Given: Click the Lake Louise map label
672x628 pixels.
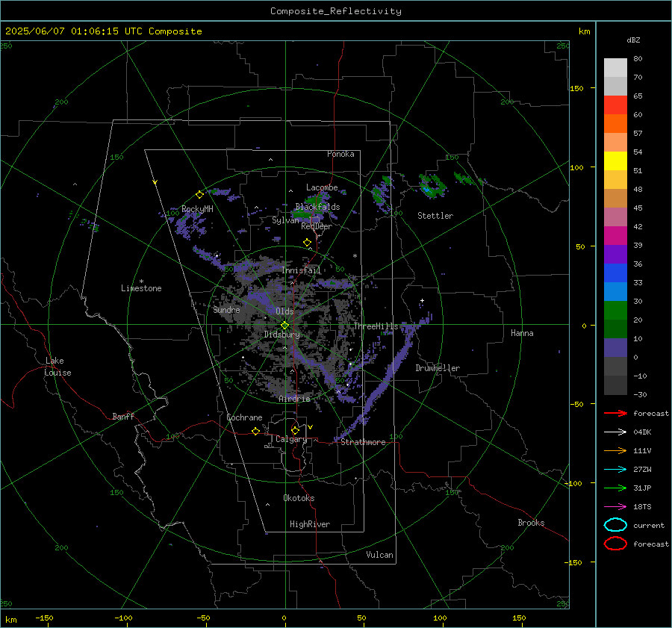Looking at the screenshot, I should (x=57, y=367).
